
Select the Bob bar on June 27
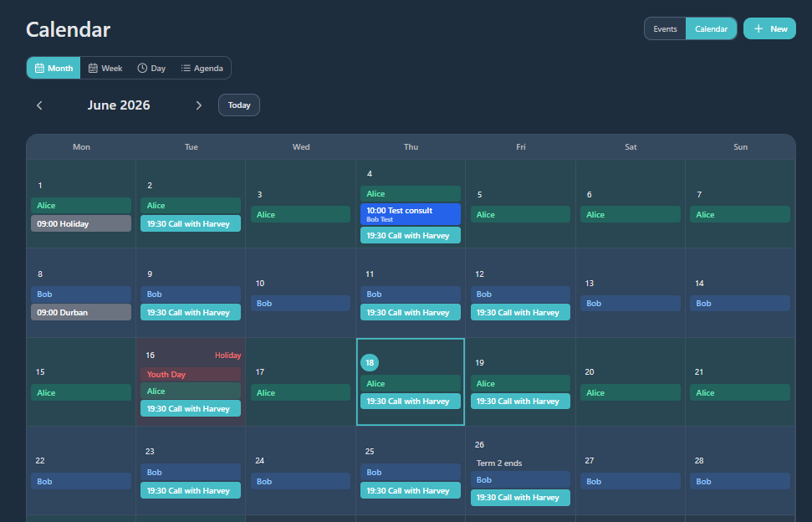click(631, 481)
